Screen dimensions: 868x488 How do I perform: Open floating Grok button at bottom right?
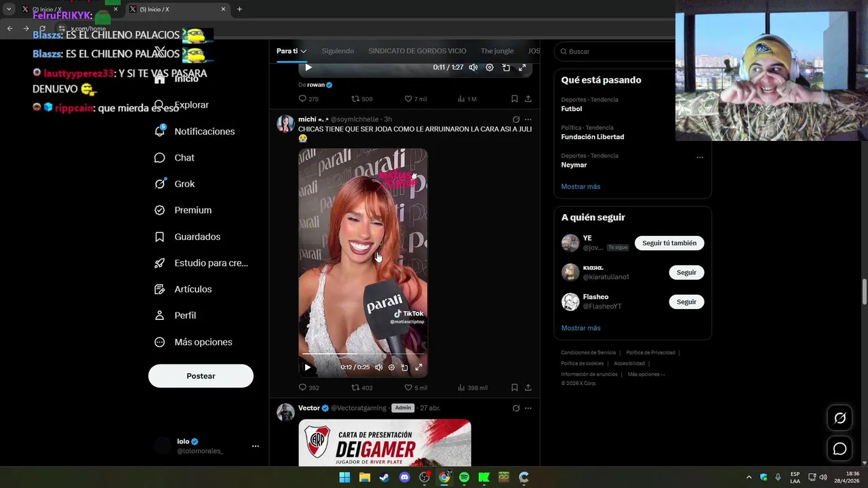point(840,418)
